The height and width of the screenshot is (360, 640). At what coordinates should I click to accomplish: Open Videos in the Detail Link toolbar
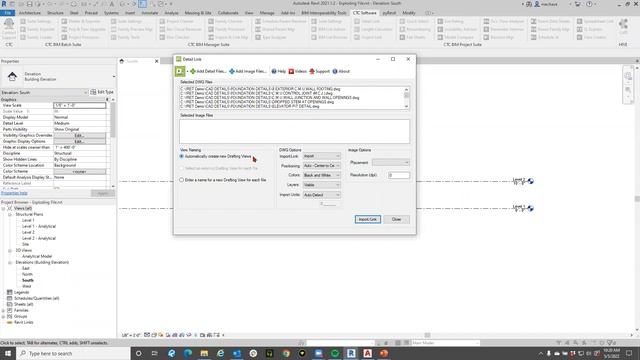pos(298,71)
